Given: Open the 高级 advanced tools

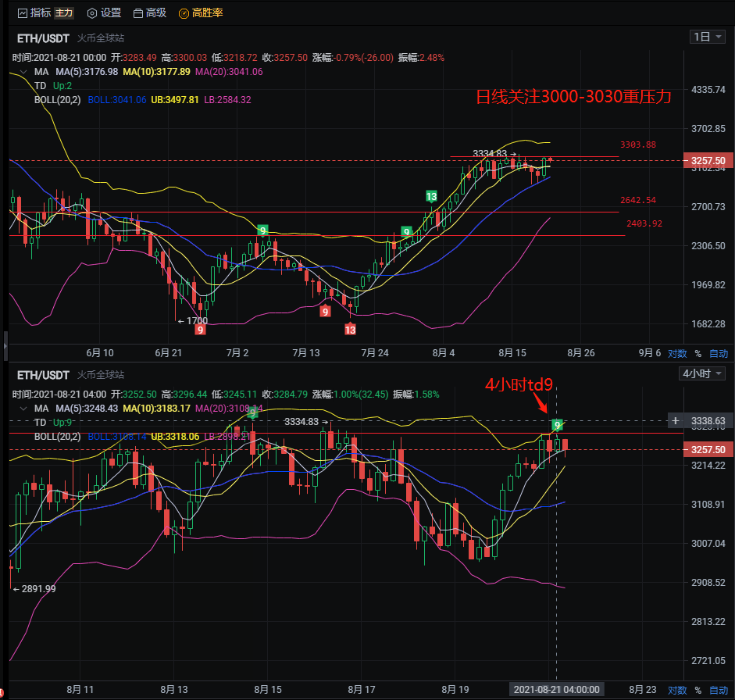Looking at the screenshot, I should click(x=149, y=13).
